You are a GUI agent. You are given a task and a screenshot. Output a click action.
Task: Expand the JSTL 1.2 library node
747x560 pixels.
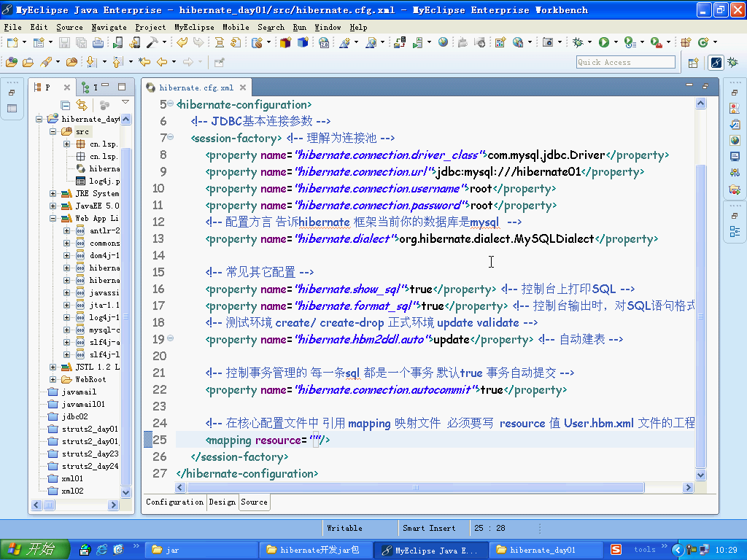click(53, 367)
